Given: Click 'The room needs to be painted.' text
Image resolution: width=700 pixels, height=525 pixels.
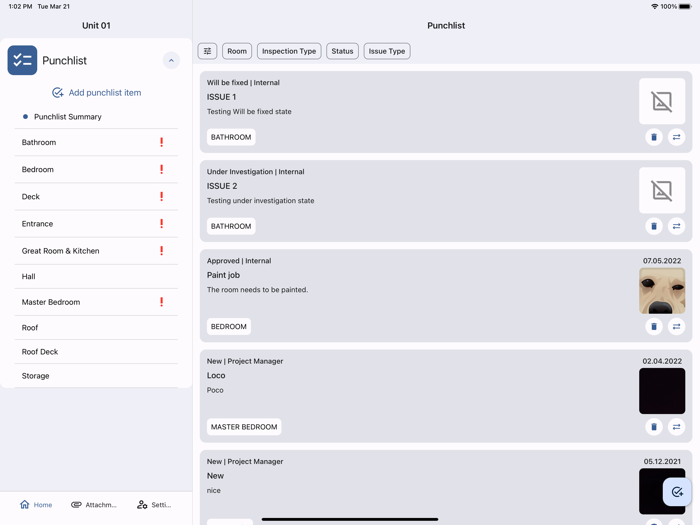Looking at the screenshot, I should (257, 290).
